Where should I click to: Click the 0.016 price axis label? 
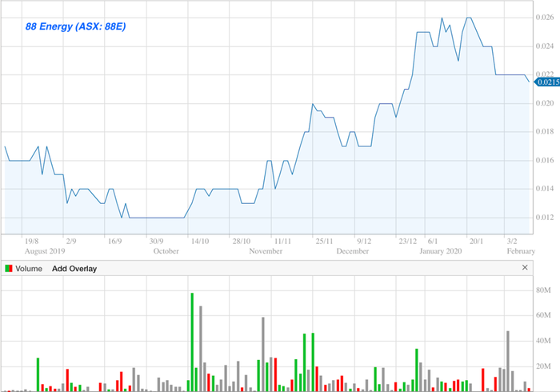[545, 160]
